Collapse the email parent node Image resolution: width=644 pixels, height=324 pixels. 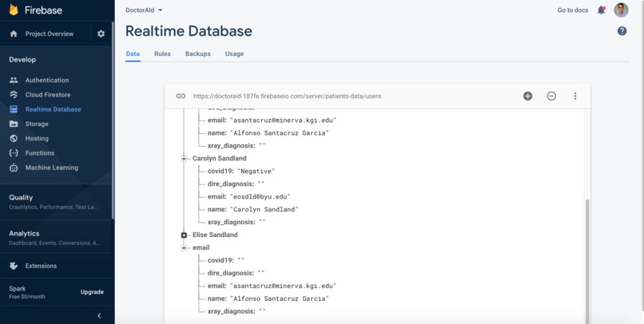click(x=184, y=247)
